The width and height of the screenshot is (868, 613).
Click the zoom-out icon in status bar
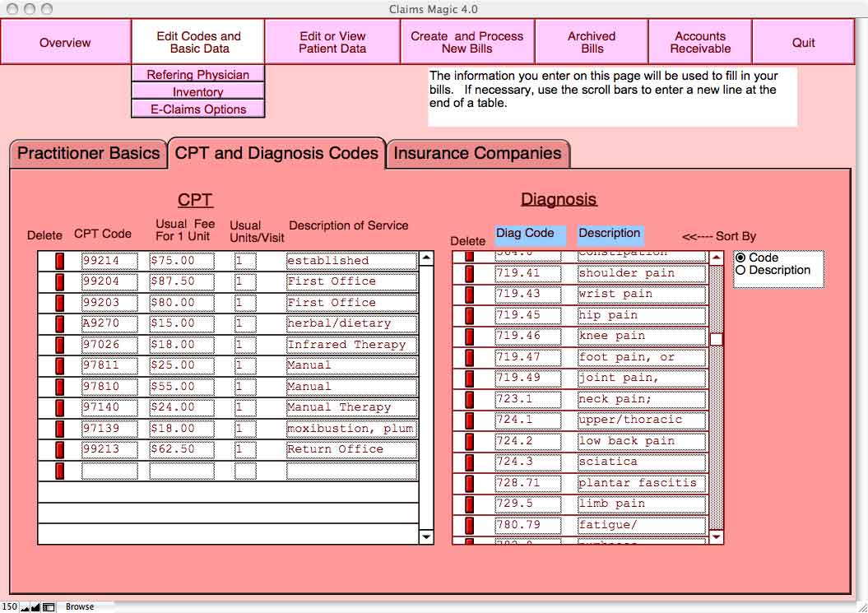pos(25,607)
